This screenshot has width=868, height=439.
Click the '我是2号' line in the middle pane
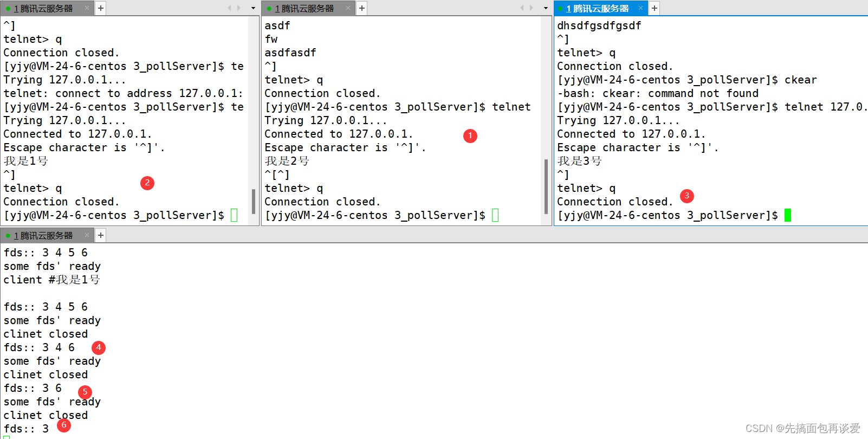[x=287, y=161]
